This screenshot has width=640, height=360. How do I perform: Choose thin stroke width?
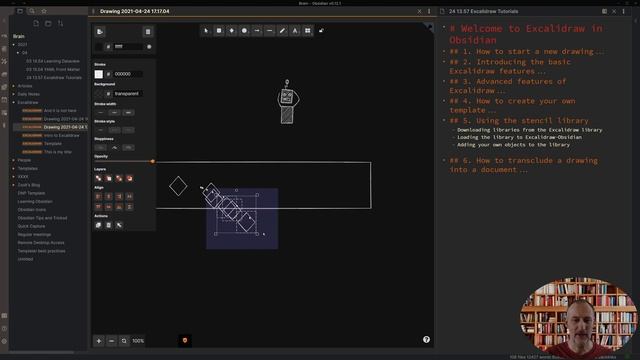tap(100, 112)
